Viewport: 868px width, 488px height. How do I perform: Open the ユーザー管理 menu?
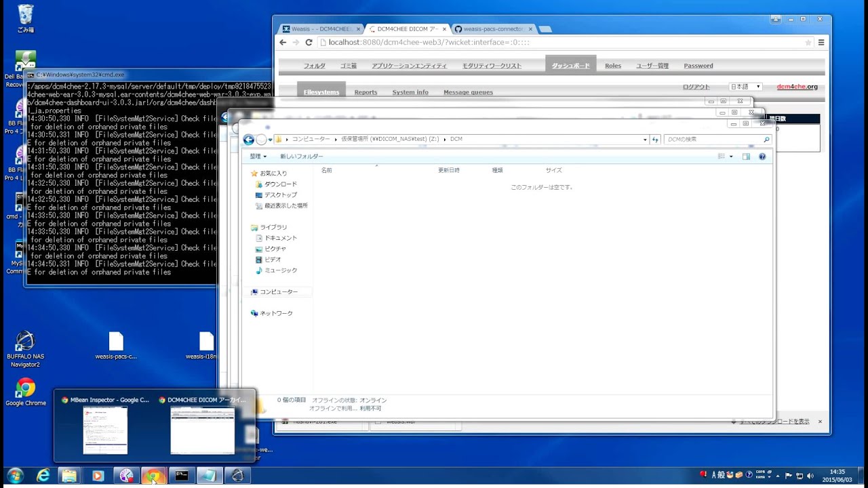coord(652,66)
